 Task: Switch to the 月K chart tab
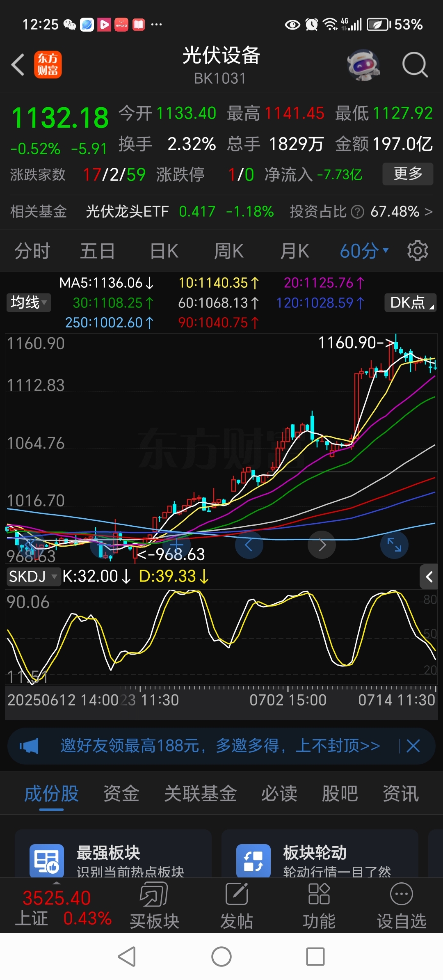coord(295,251)
